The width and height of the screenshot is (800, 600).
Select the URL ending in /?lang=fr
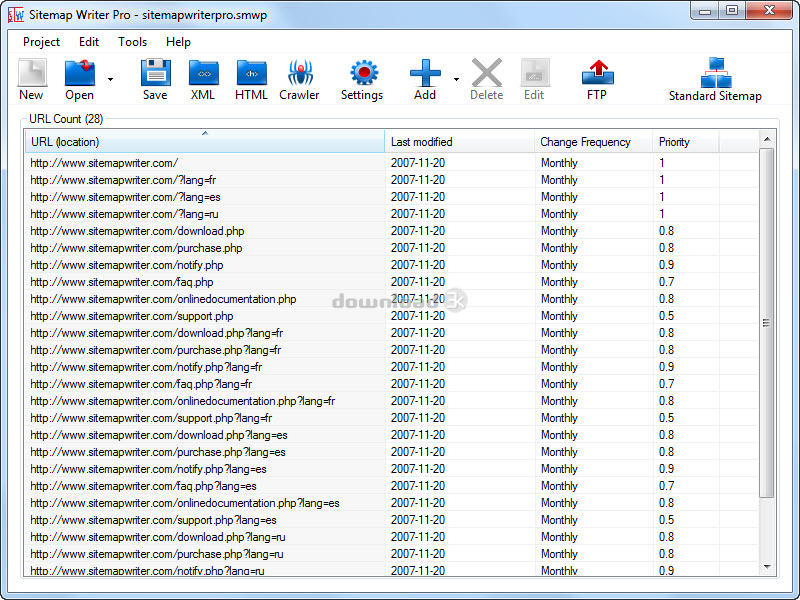coord(123,180)
